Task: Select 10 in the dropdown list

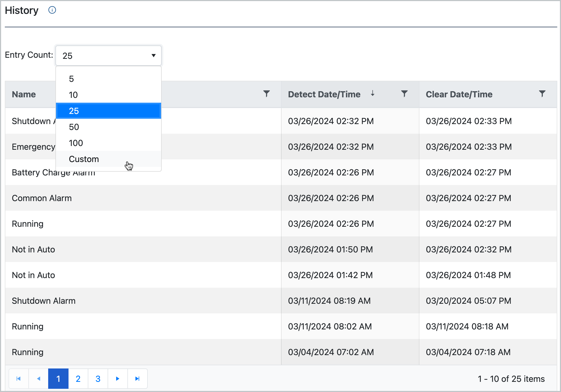Action: (73, 95)
